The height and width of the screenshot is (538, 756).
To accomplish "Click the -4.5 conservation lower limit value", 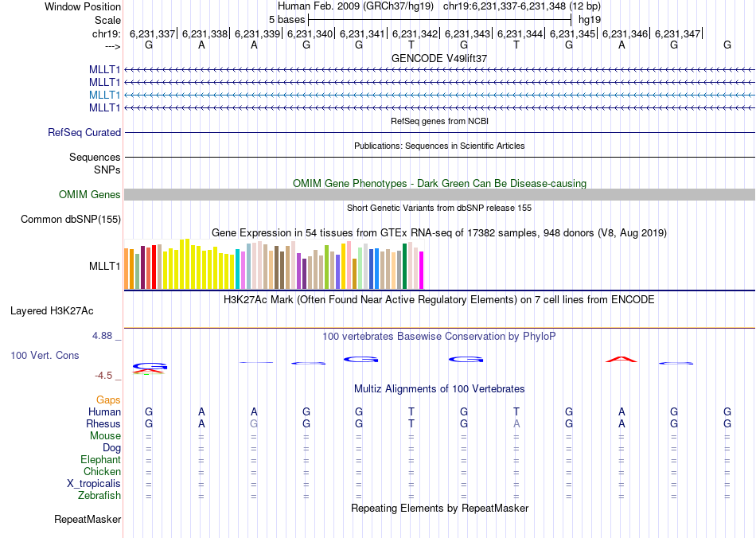I will 103,376.
